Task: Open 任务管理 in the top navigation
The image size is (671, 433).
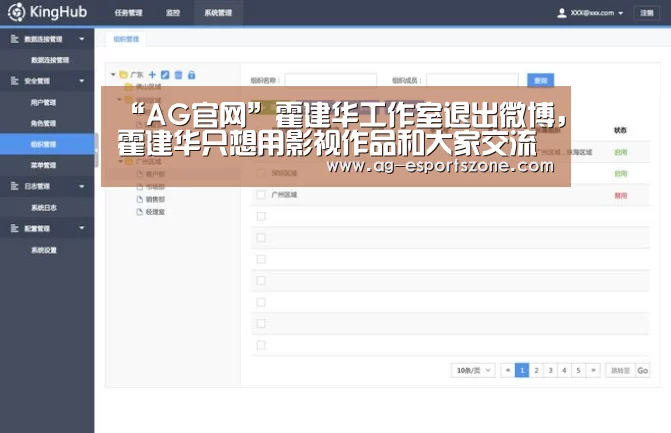Action: [x=128, y=13]
